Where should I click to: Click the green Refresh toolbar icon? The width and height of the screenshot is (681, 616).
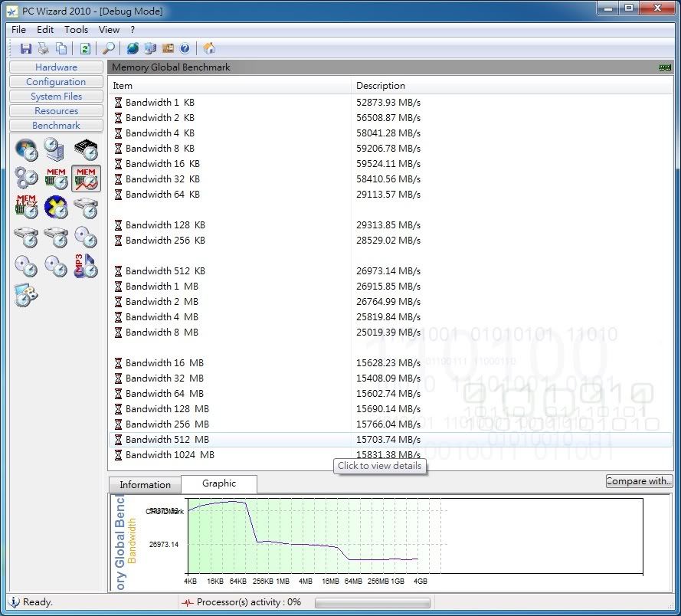pos(85,48)
